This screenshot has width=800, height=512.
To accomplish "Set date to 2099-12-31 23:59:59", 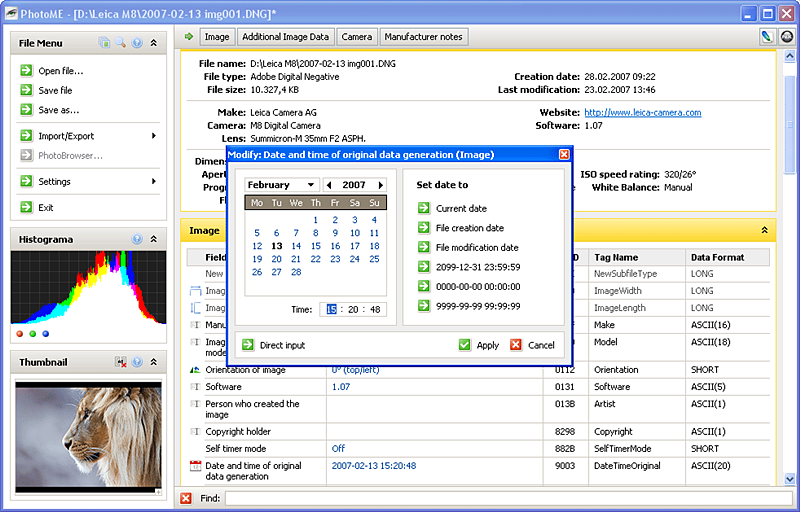I will point(469,267).
